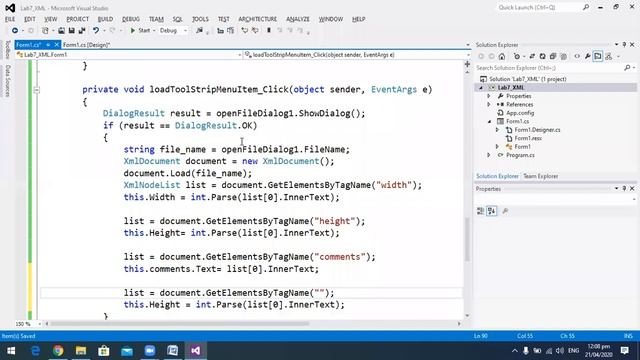
Task: Open the Windows Start menu
Action: [11, 351]
